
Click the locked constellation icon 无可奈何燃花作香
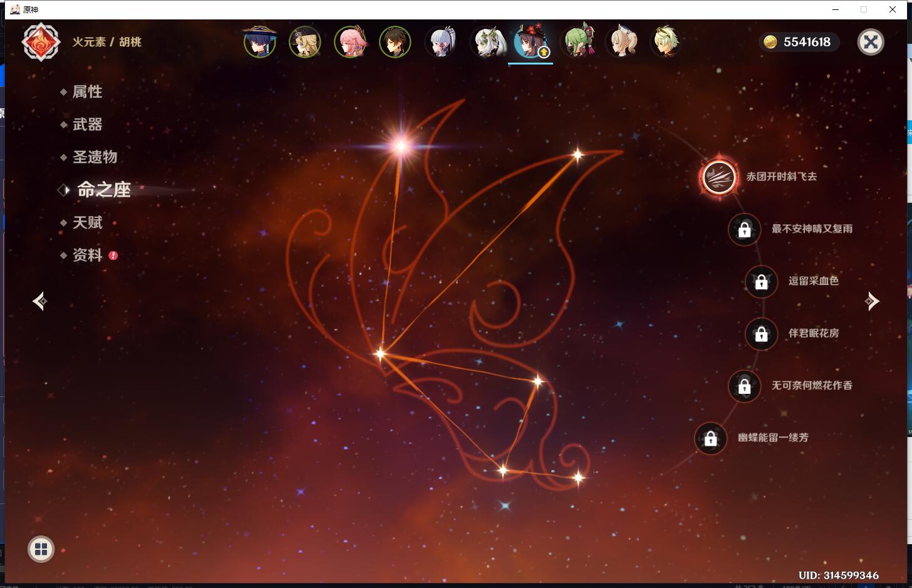[744, 386]
